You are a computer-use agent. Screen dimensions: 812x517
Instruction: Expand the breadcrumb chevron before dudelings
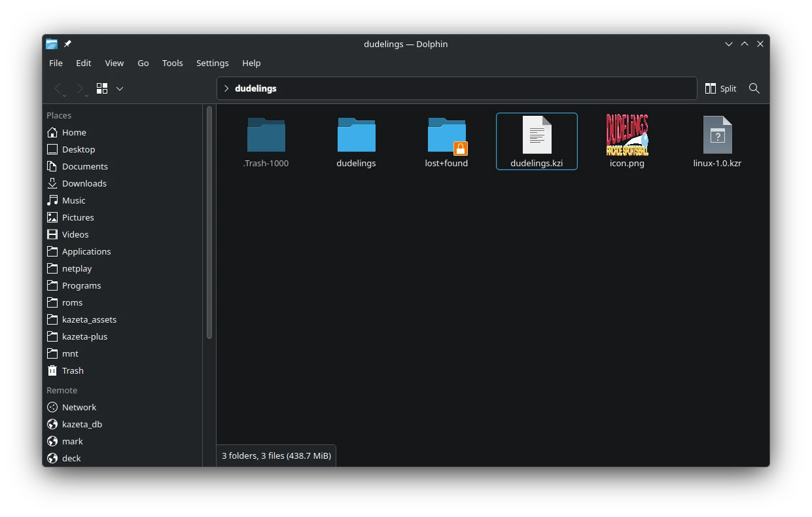tap(226, 88)
